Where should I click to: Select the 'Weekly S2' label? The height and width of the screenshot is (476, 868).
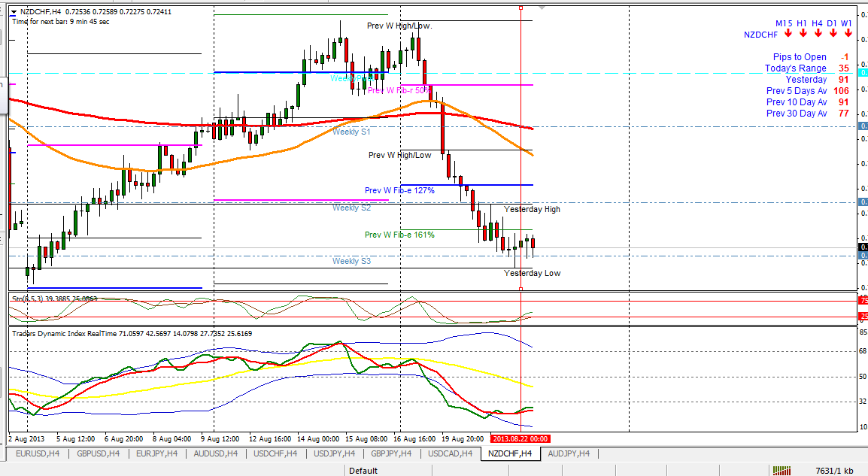tap(351, 208)
